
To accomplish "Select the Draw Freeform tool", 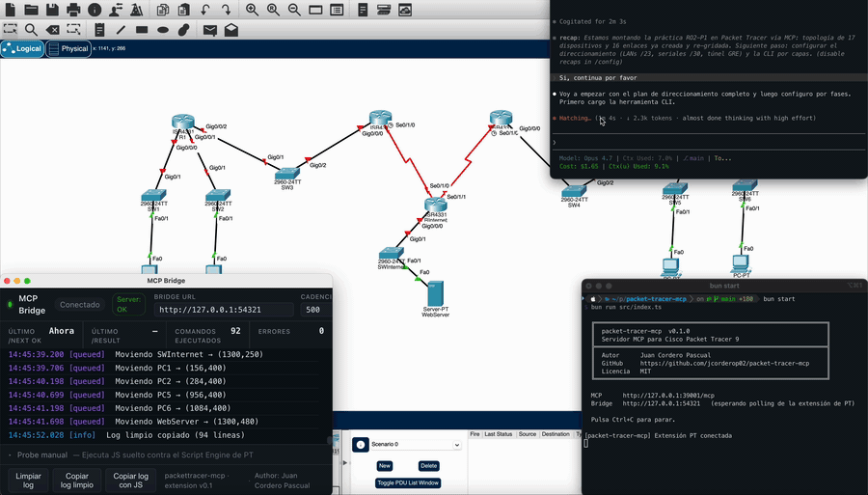I will pyautogui.click(x=184, y=29).
